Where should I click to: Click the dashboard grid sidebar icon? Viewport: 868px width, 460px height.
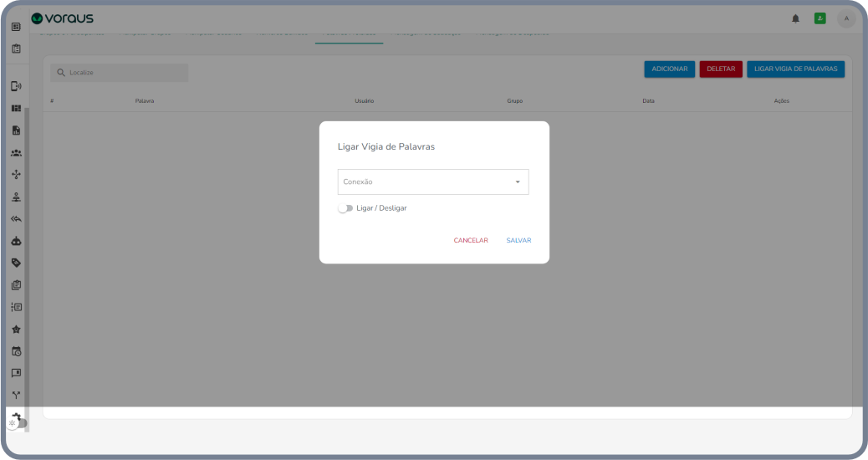[16, 109]
